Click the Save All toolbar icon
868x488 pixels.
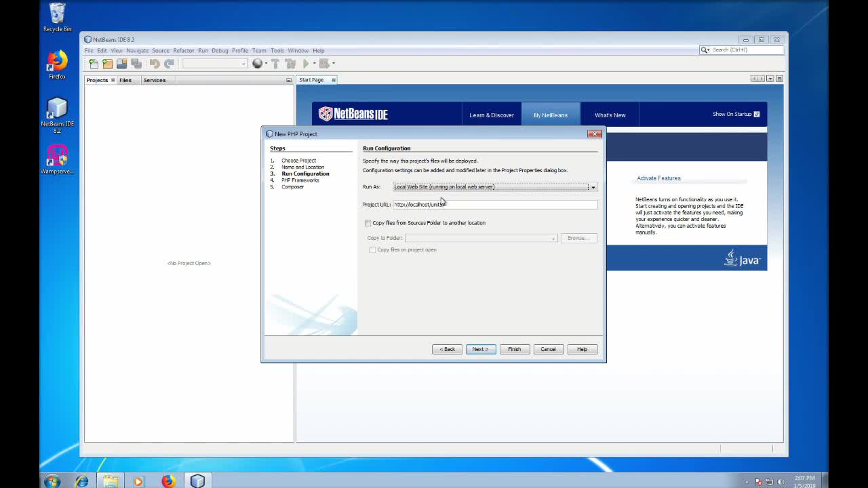[x=136, y=63]
